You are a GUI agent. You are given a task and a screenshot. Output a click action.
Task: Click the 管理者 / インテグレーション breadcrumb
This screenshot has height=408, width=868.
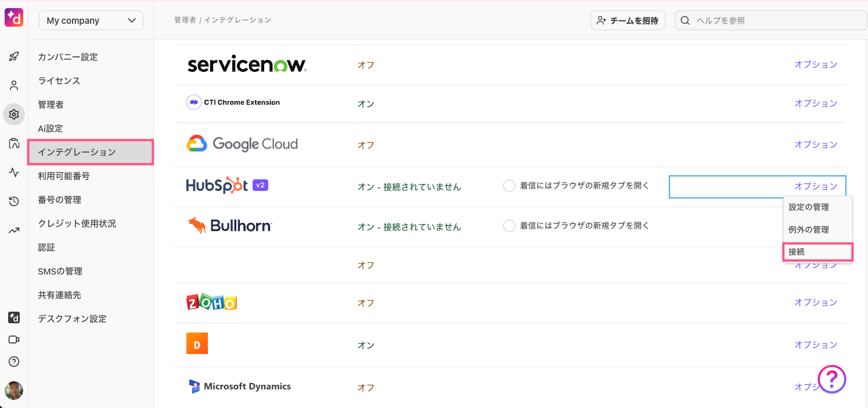222,20
